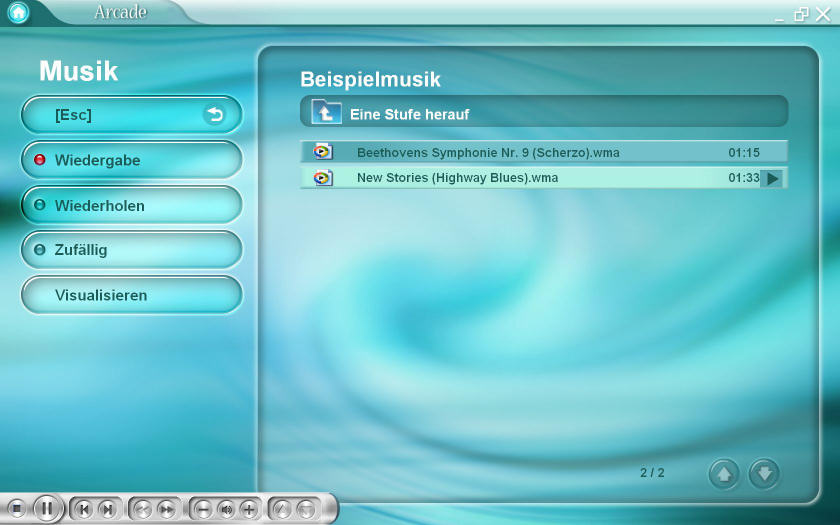The height and width of the screenshot is (525, 840).
Task: Rewind the current track
Action: tap(142, 508)
